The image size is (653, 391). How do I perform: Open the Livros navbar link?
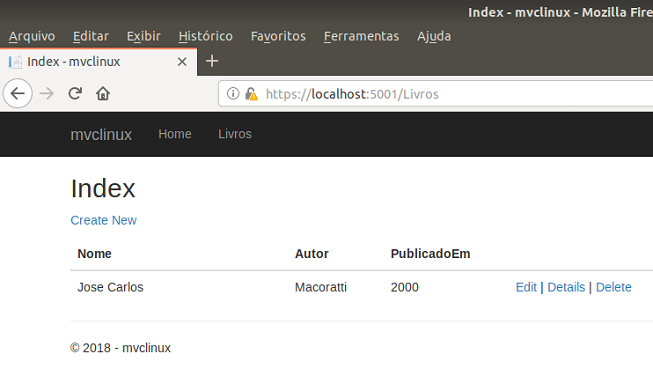pyautogui.click(x=235, y=134)
